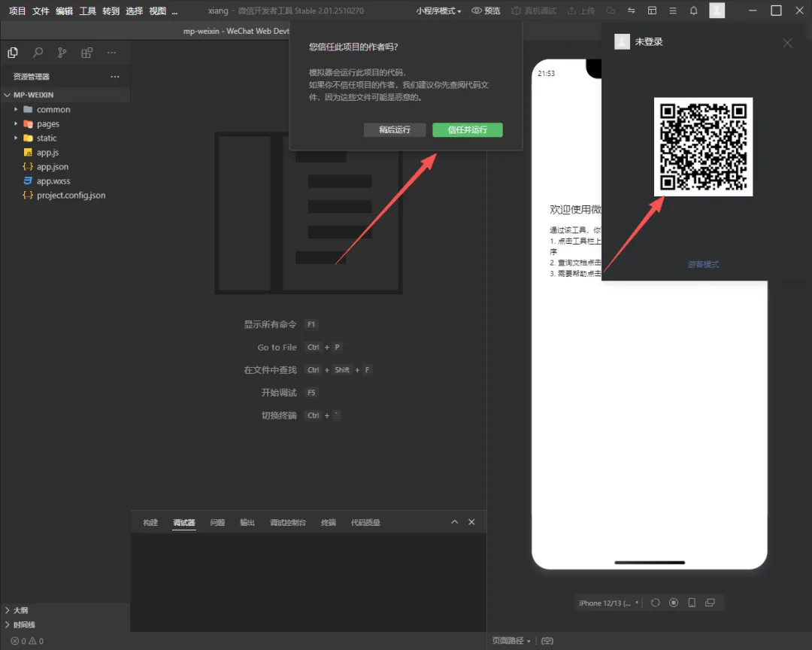
Task: Open project.config.json in file tree
Action: click(71, 196)
